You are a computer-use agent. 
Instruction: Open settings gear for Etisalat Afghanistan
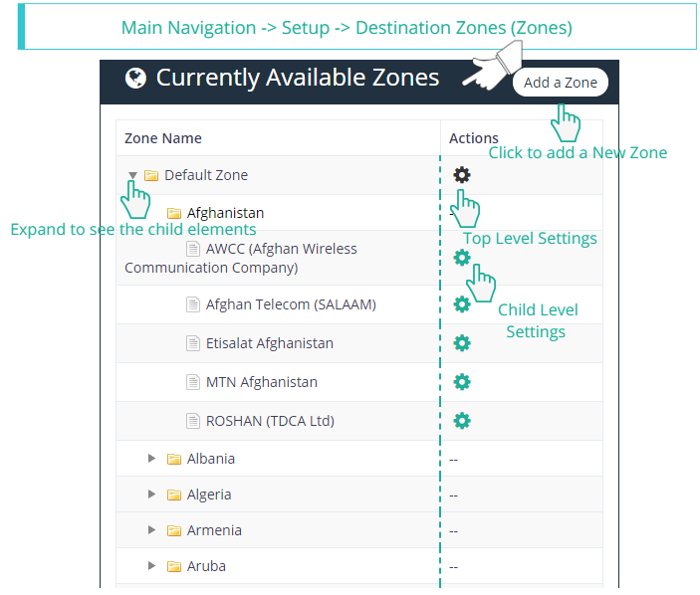(x=462, y=343)
